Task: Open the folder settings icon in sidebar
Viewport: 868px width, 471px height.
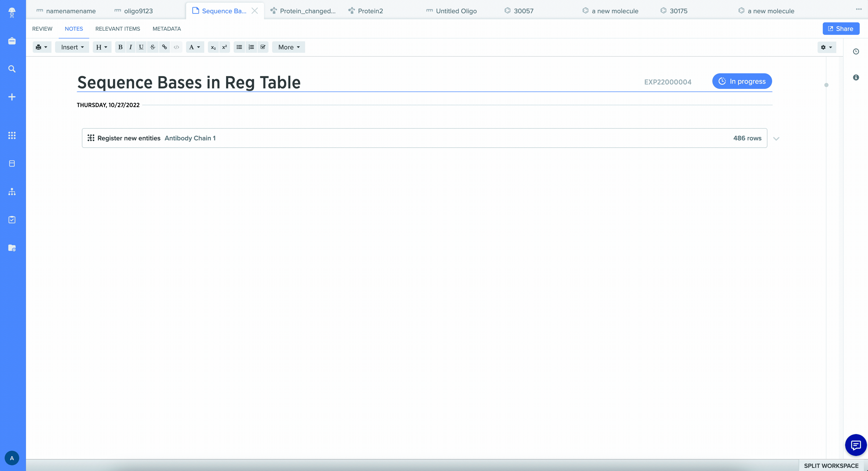Action: point(12,248)
